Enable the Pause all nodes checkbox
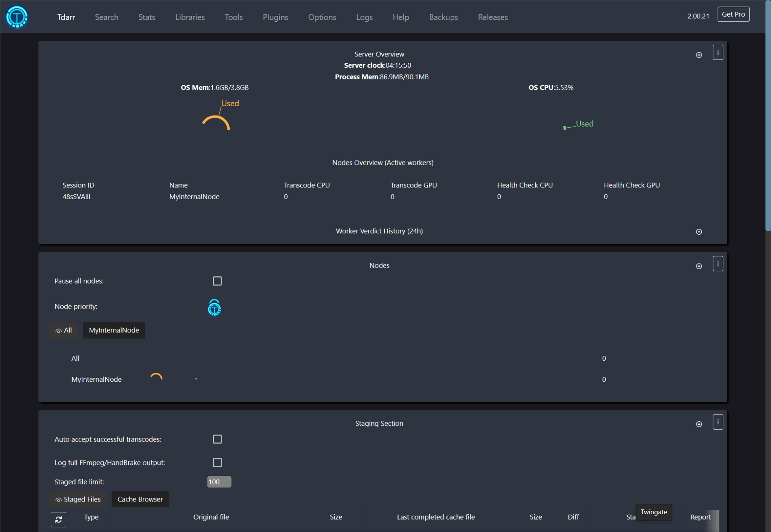Screen dimensions: 771x532 (x=217, y=280)
